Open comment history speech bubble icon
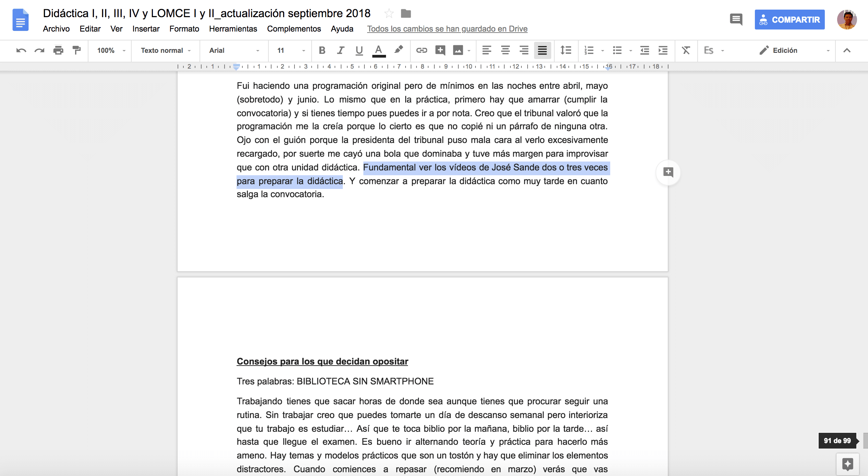868x476 pixels. pos(736,20)
